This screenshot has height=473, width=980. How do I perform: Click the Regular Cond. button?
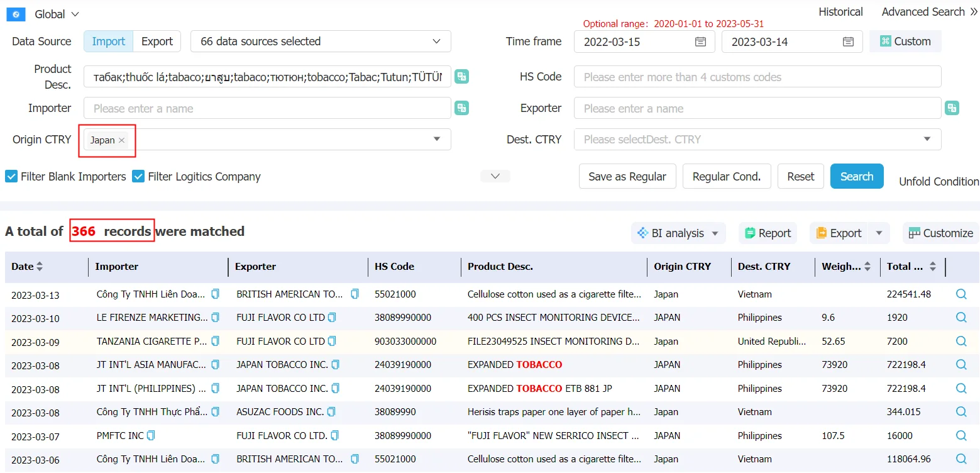[727, 176]
